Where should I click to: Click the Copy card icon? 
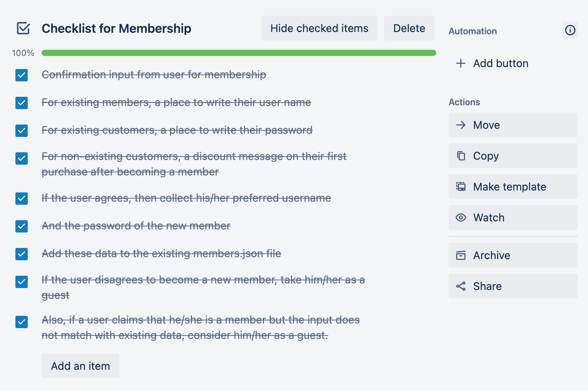click(x=461, y=156)
